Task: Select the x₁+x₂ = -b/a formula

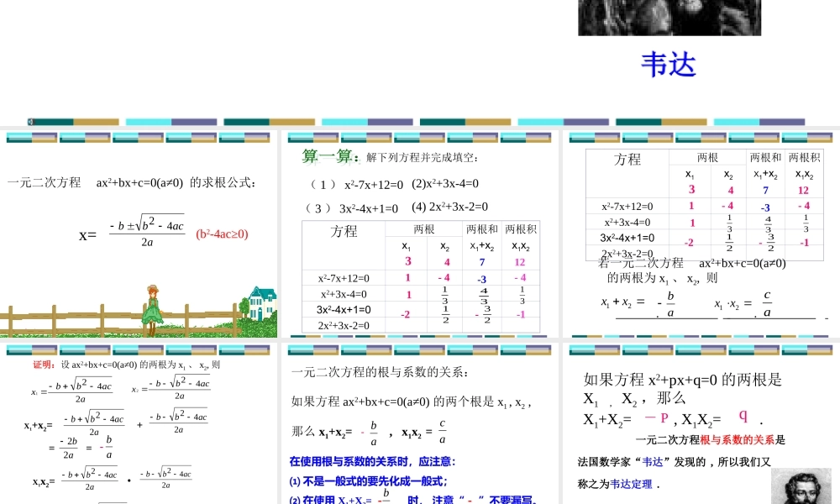Action: (x=638, y=304)
